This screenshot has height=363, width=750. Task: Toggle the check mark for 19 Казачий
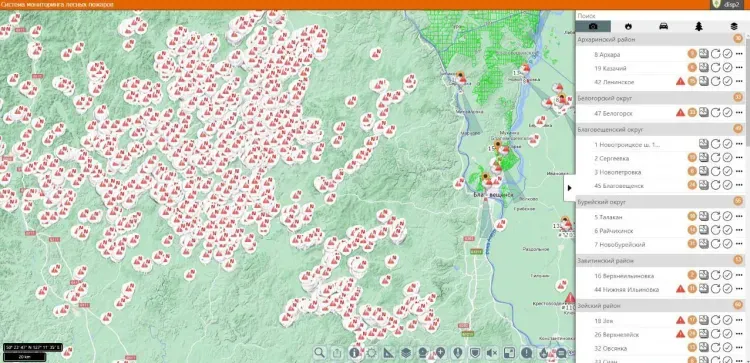(728, 68)
